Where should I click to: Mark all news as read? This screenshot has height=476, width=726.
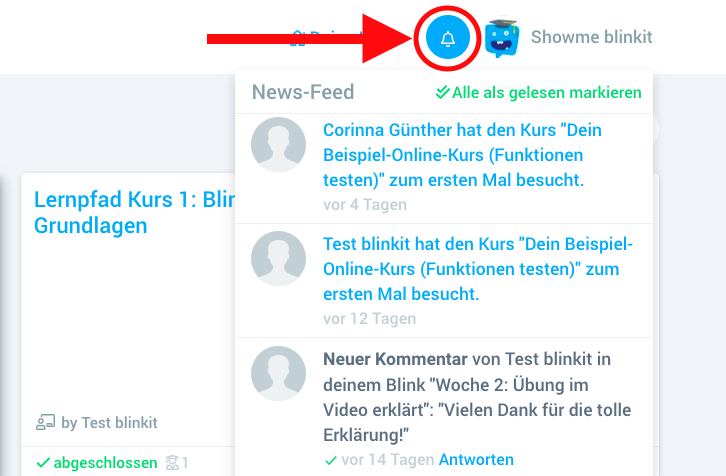tap(538, 93)
